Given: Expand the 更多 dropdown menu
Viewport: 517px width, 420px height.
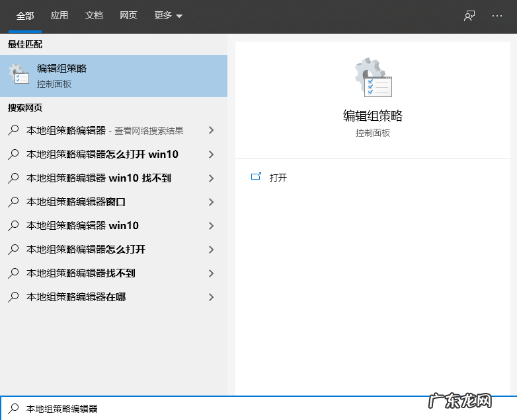Looking at the screenshot, I should coord(168,15).
